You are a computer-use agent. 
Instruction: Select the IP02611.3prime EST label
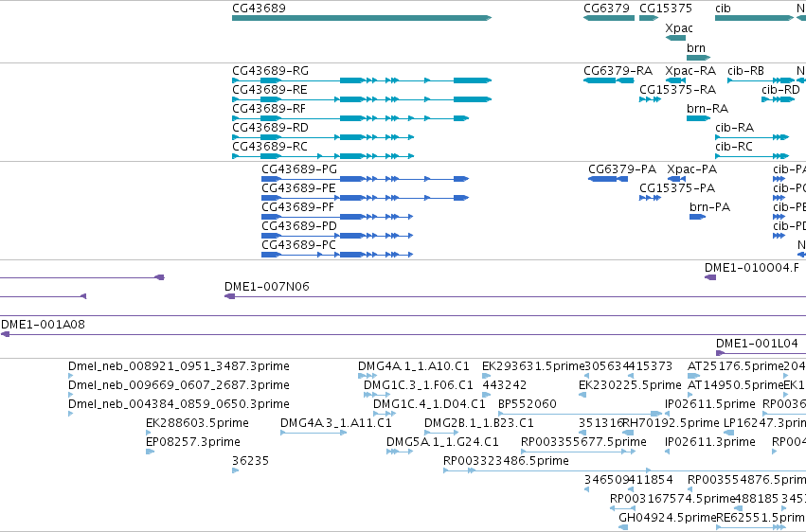coord(710,443)
